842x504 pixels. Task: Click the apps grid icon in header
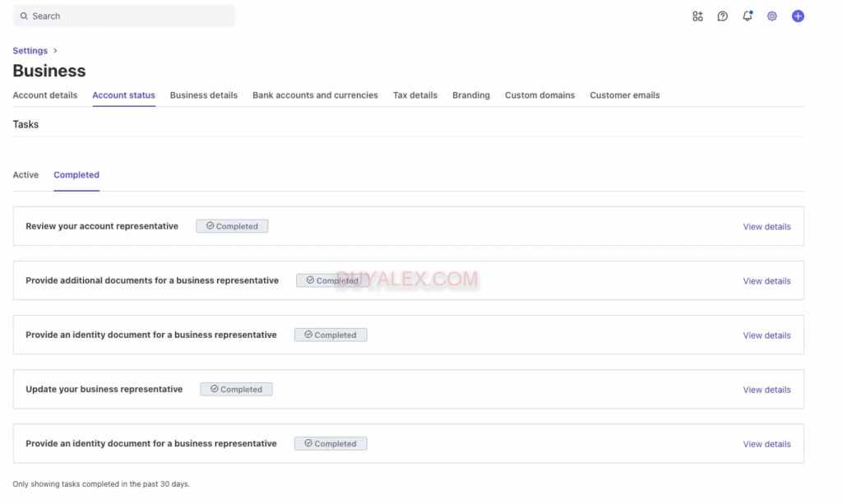coord(697,16)
